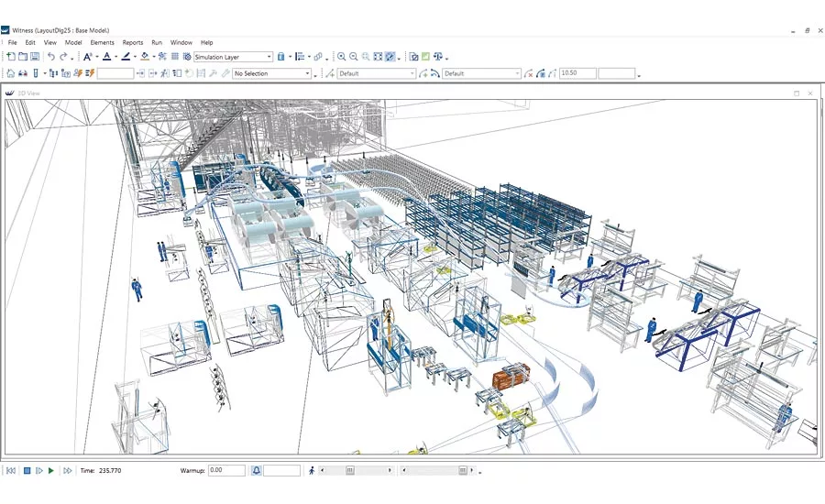Screen dimensions: 825x504
Task: Select the font size A tool
Action: [x=87, y=56]
